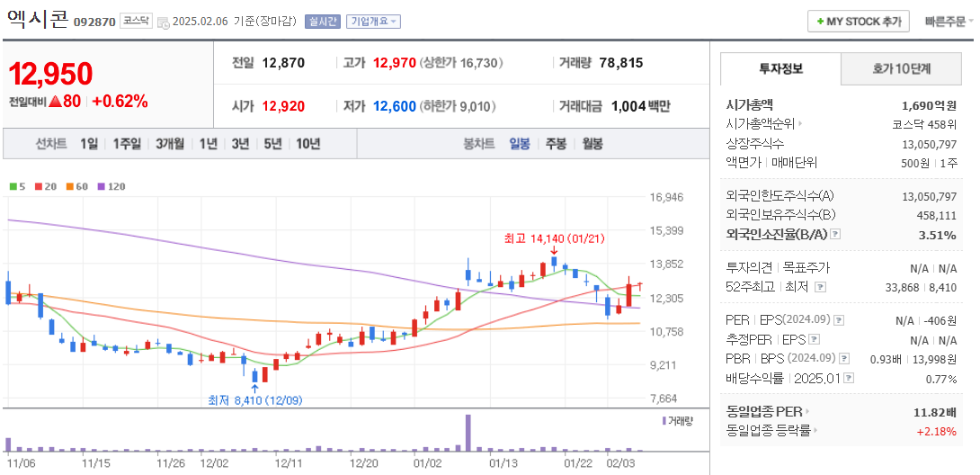980x475 pixels.
Task: Click the 외국인소진율 3.51% value
Action: tap(938, 235)
